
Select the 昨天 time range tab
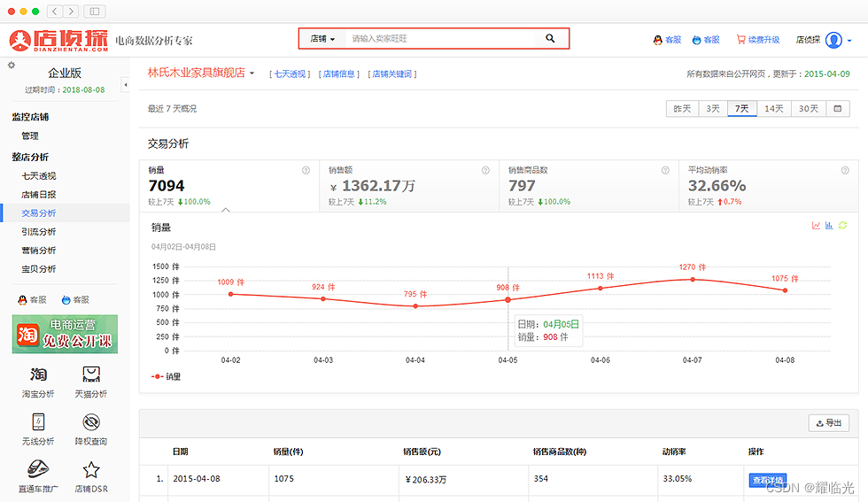[x=682, y=109]
